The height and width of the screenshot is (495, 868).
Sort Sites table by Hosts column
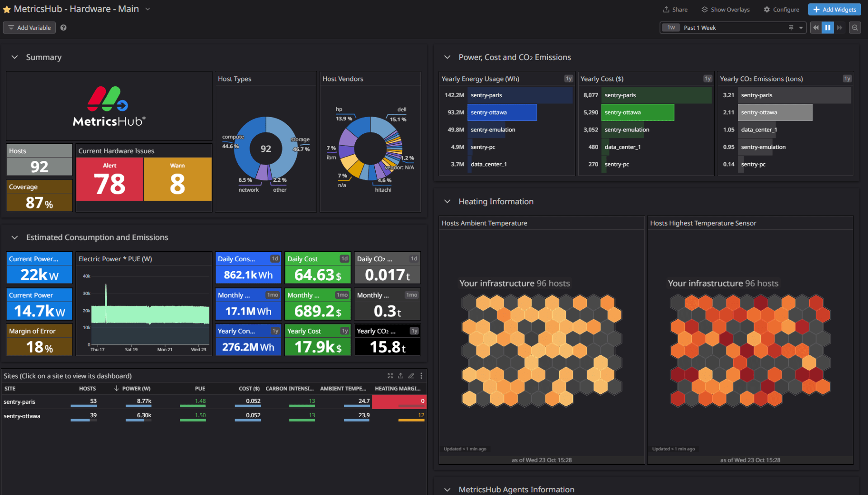[x=87, y=389]
